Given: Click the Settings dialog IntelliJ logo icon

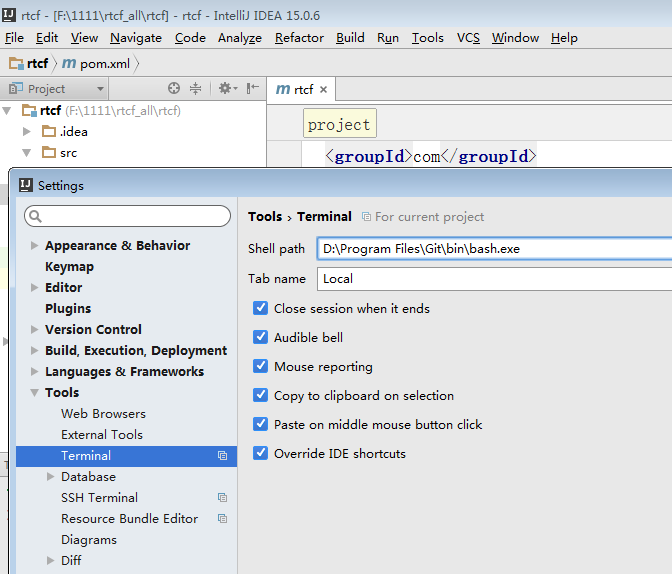Looking at the screenshot, I should [26, 185].
